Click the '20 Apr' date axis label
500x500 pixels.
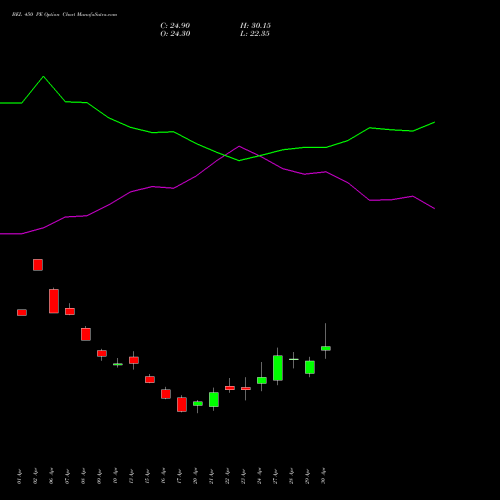click(195, 476)
